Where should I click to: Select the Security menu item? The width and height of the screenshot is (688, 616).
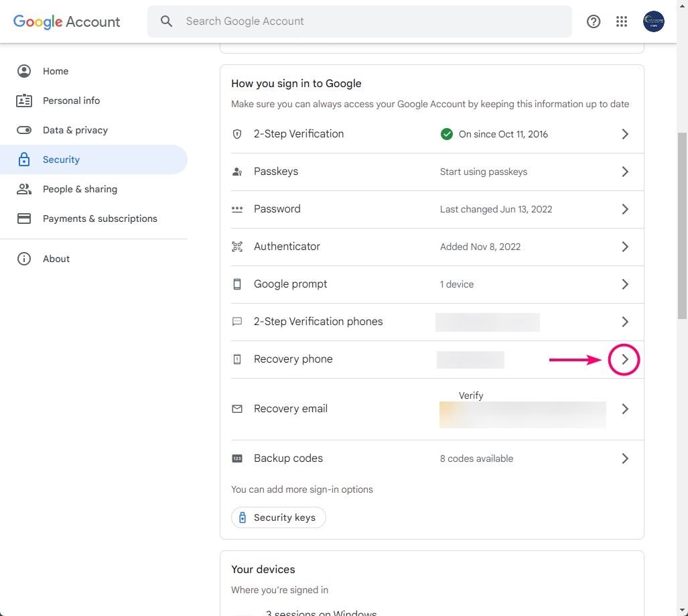click(94, 160)
